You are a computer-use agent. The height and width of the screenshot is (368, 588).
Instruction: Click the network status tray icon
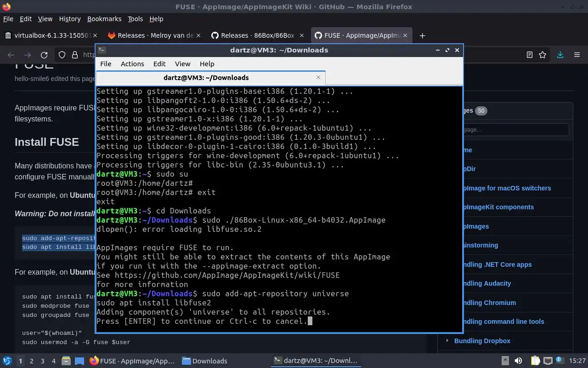click(x=548, y=361)
